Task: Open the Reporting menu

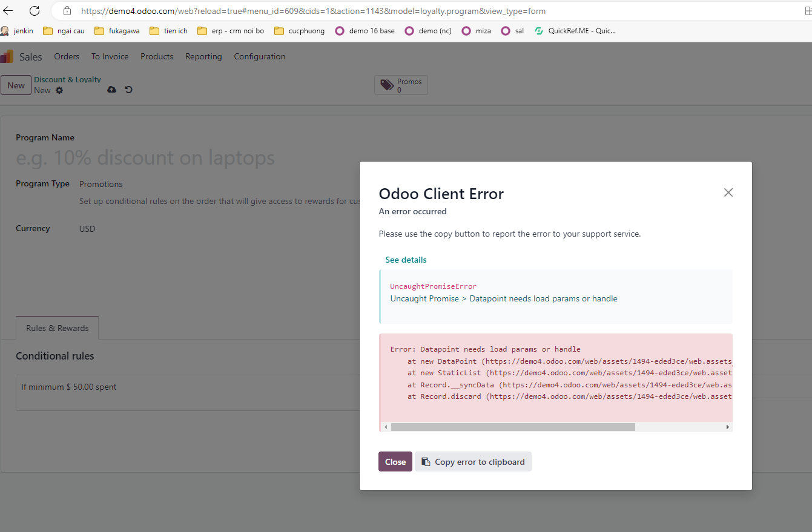Action: pyautogui.click(x=203, y=56)
